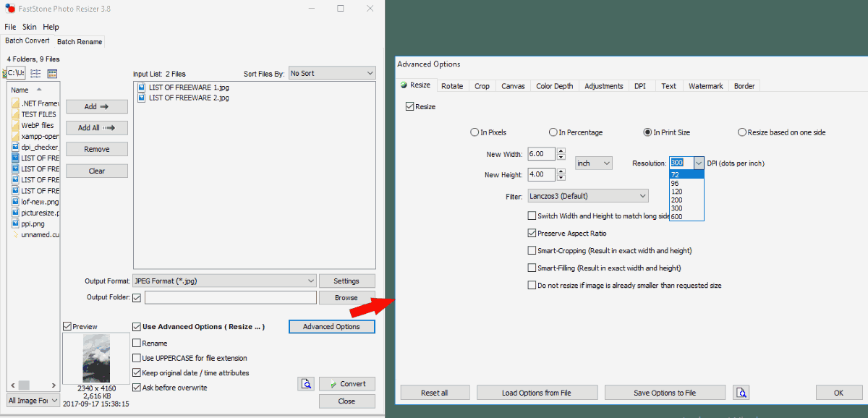The image size is (868, 418).
Task: Open the Sort Files By dropdown
Action: coord(332,73)
